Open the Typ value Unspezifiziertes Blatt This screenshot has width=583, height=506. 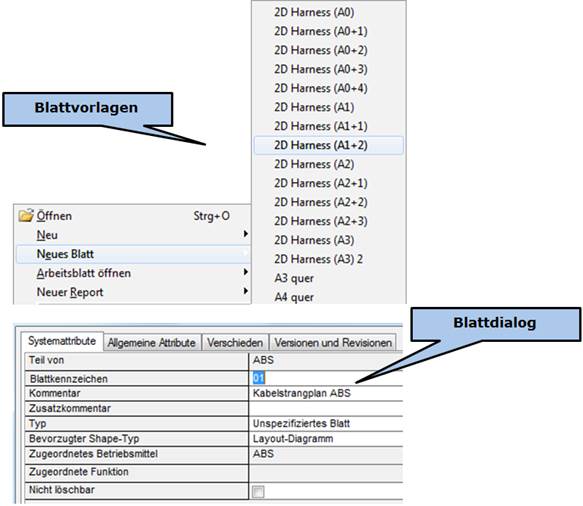click(326, 424)
